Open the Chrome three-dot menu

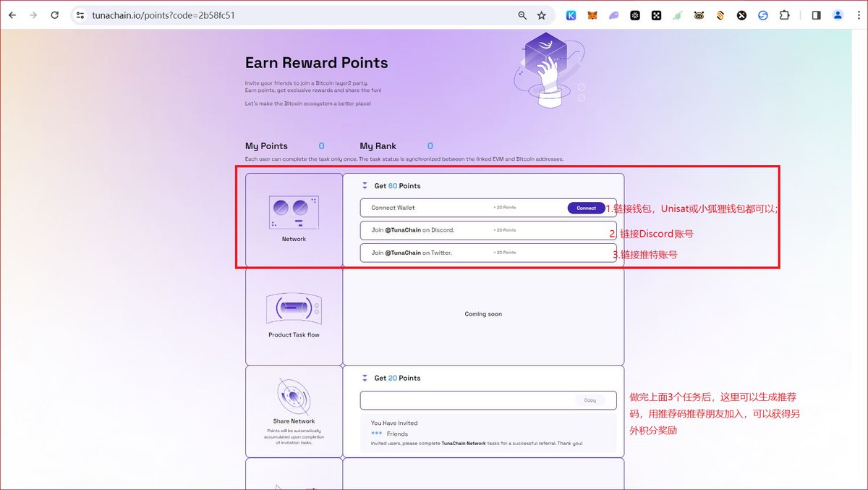[x=858, y=15]
